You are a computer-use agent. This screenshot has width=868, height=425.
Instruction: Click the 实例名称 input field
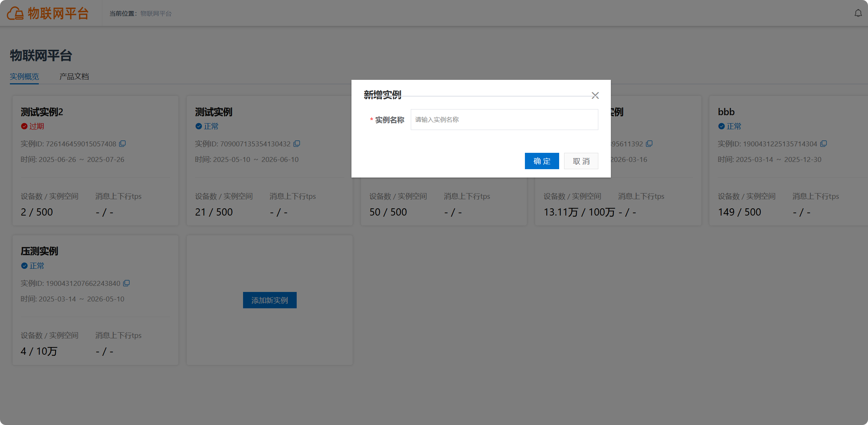click(504, 120)
